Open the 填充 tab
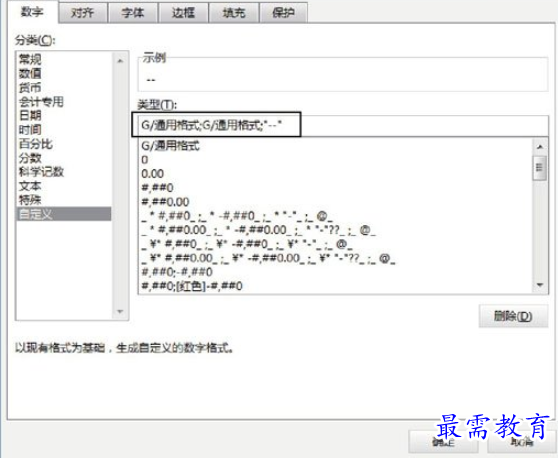Viewport: 558px width, 458px height. coord(234,13)
